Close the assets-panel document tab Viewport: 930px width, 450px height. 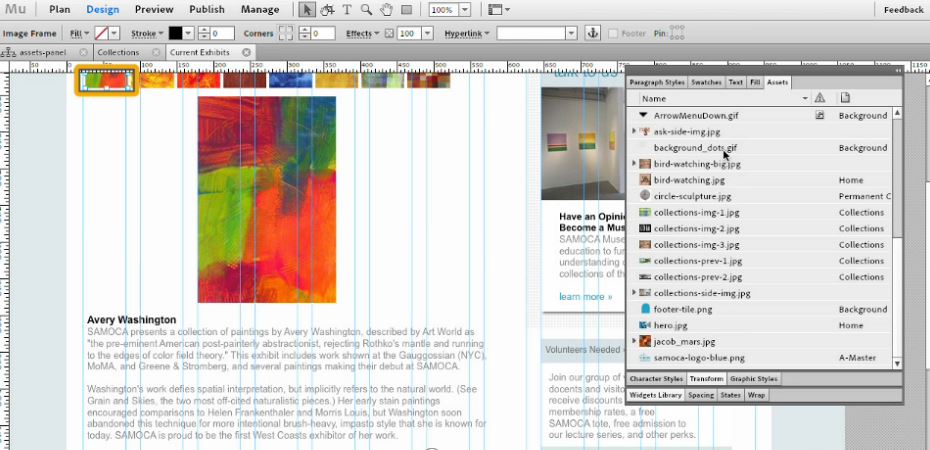coord(83,52)
